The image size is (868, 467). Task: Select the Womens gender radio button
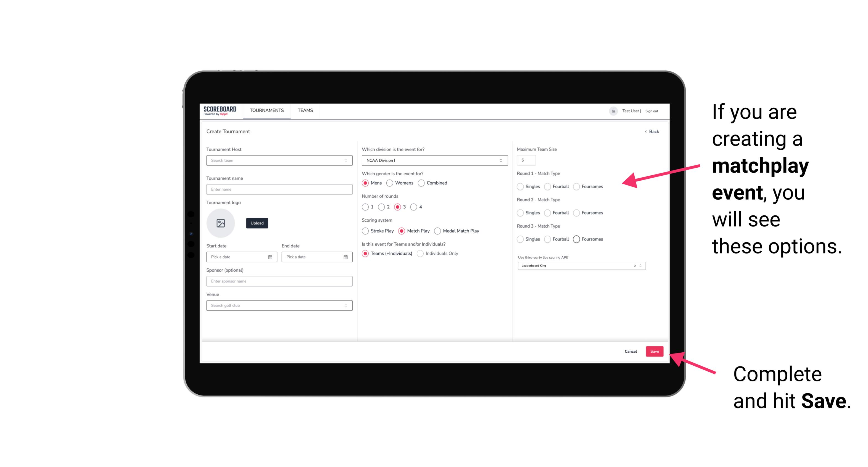point(390,183)
